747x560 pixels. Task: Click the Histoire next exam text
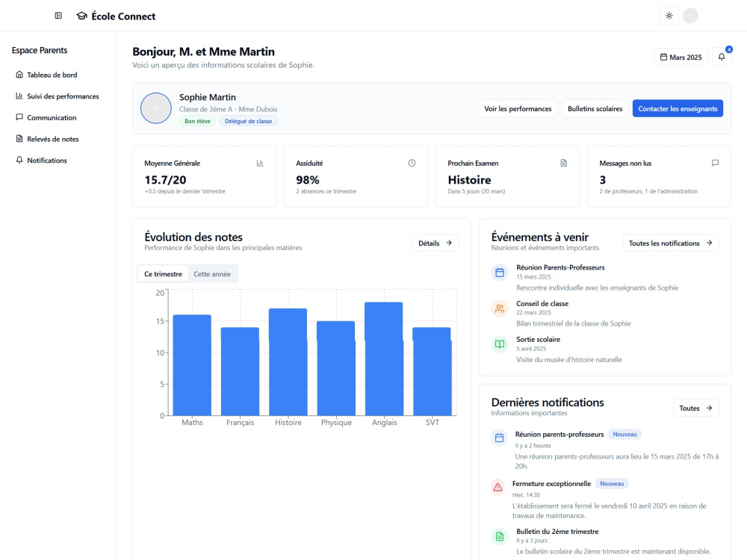coord(469,180)
